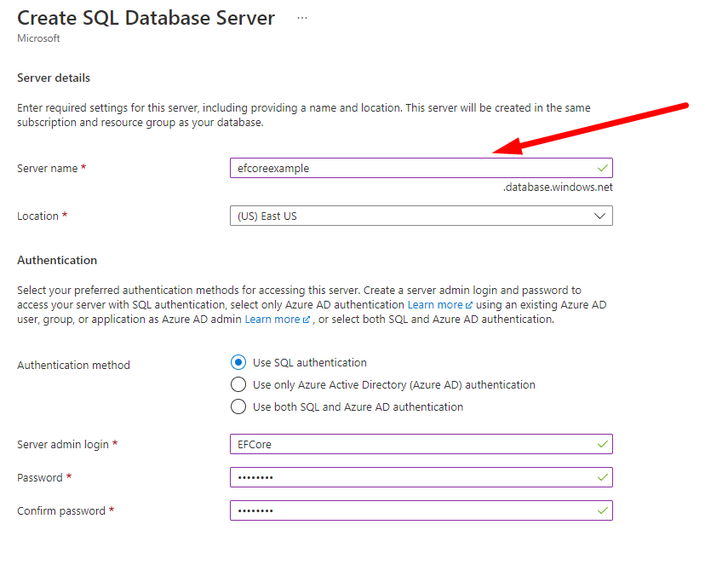Screen dimensions: 728x588
Task: Click the Server name text field
Action: pos(409,168)
